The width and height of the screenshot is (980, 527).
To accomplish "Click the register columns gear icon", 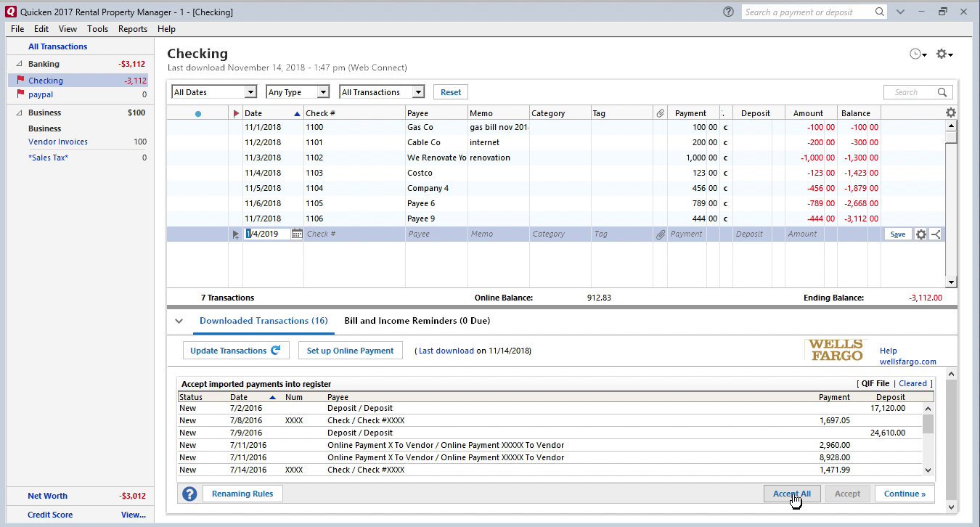I will (950, 113).
